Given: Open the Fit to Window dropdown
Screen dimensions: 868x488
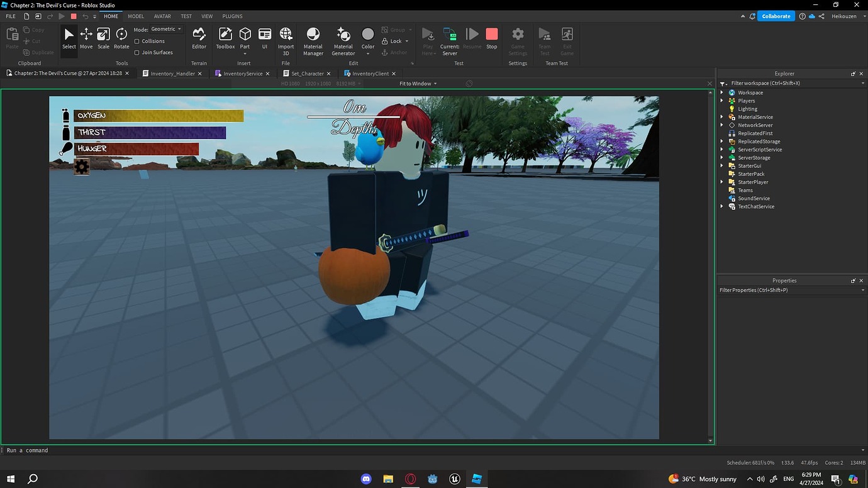Looking at the screenshot, I should 416,83.
